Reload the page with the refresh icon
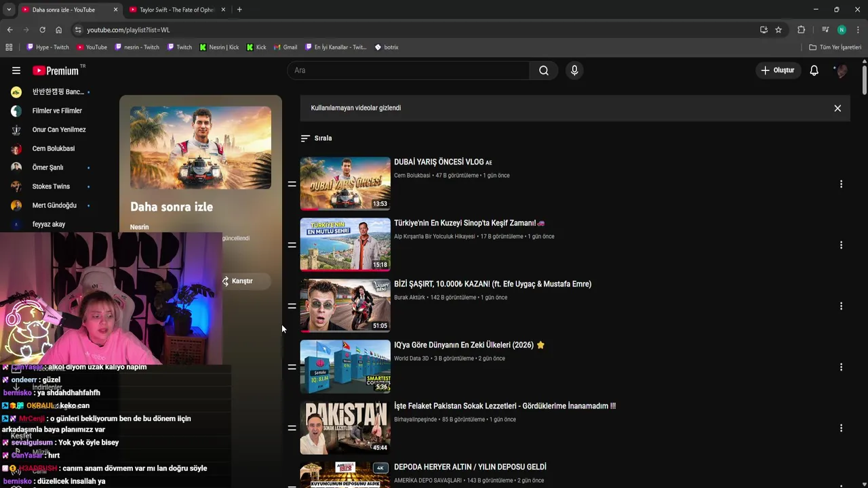Screen dimensions: 868x488 42,30
